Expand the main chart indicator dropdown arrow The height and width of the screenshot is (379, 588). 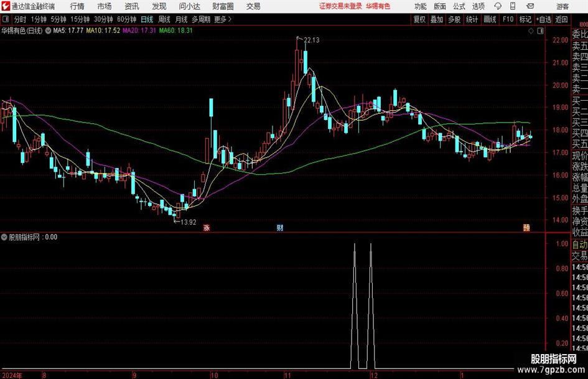tap(48, 30)
